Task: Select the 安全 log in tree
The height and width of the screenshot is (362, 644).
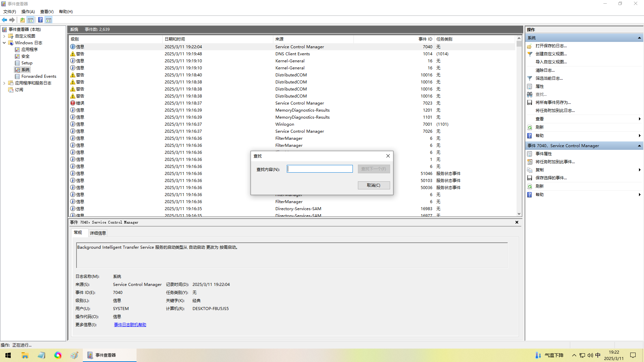Action: point(25,56)
